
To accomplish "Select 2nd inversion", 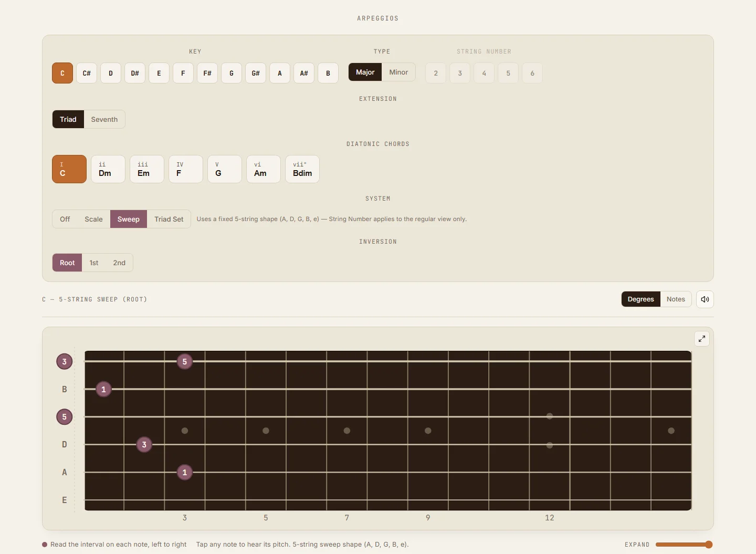I will click(x=119, y=263).
